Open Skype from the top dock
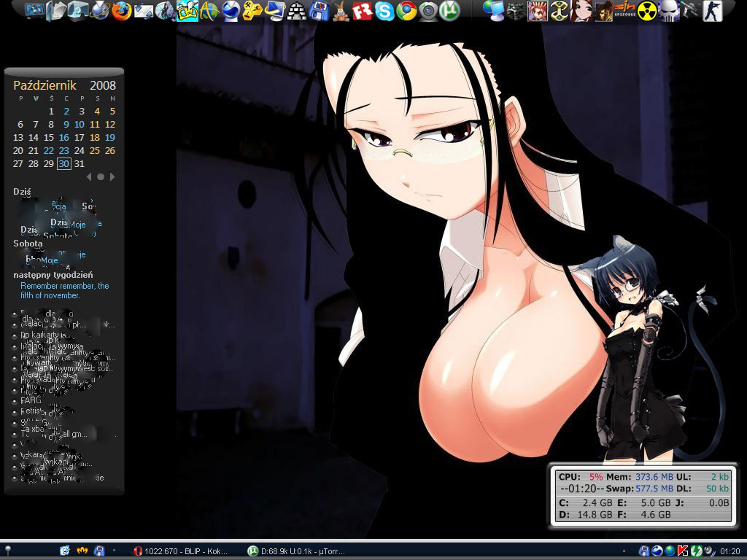The image size is (747, 560). click(384, 11)
